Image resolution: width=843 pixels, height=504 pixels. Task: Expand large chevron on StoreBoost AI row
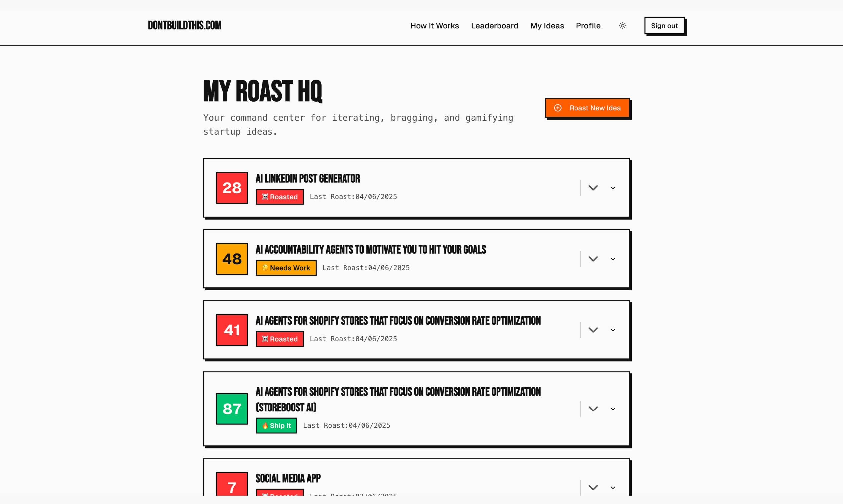point(593,409)
